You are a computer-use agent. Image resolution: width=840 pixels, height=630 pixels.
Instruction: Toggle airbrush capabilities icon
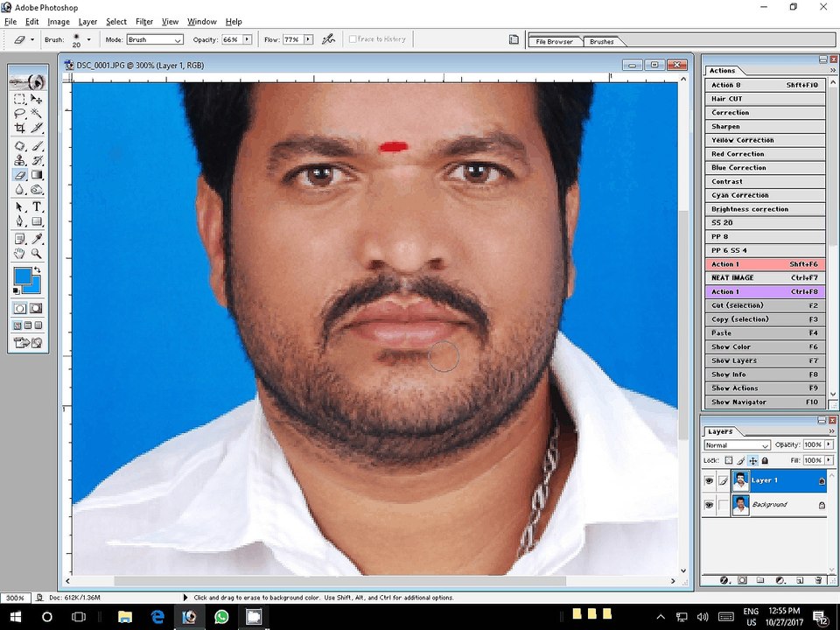click(328, 39)
